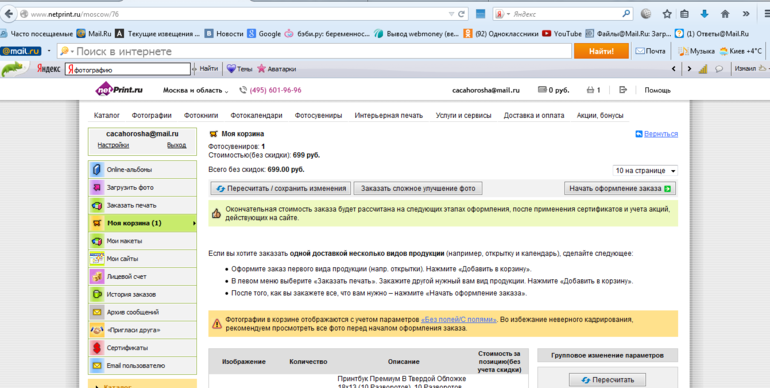
Task: Open the Интерьерная печать menu
Action: pyautogui.click(x=388, y=115)
